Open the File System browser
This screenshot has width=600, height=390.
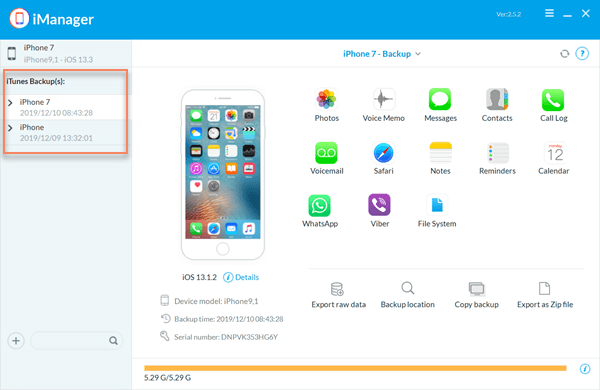click(x=437, y=211)
